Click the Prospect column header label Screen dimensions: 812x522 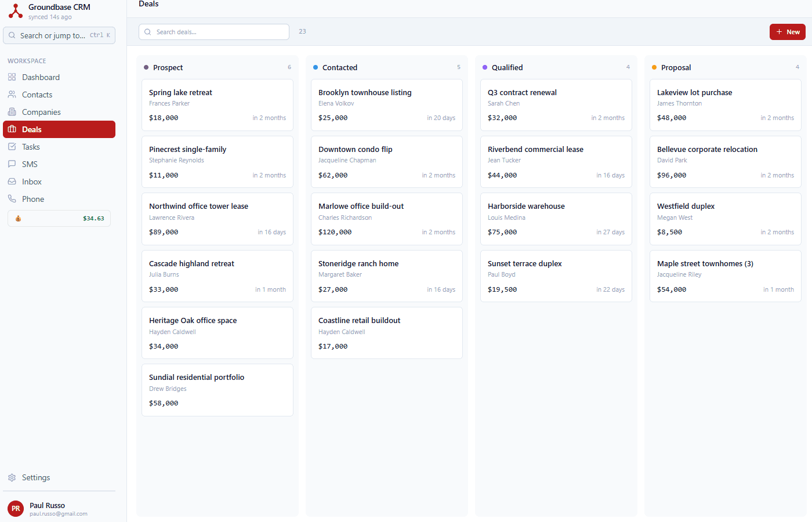click(x=168, y=67)
